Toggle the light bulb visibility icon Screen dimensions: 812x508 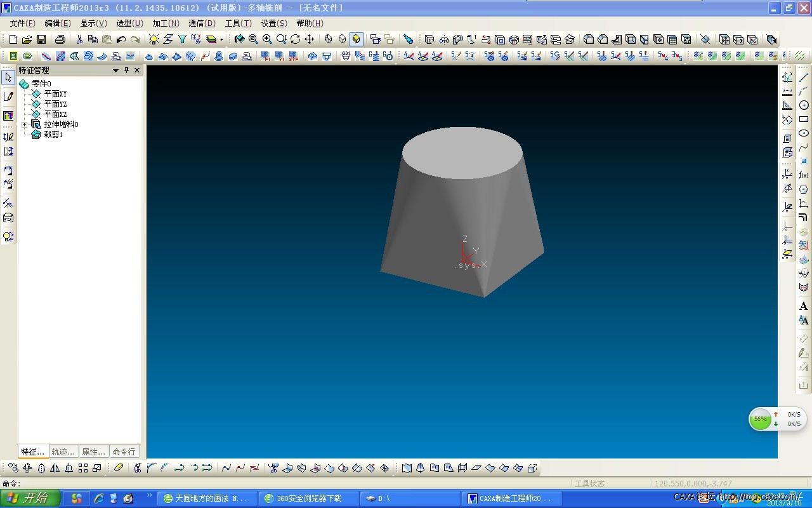pos(154,39)
